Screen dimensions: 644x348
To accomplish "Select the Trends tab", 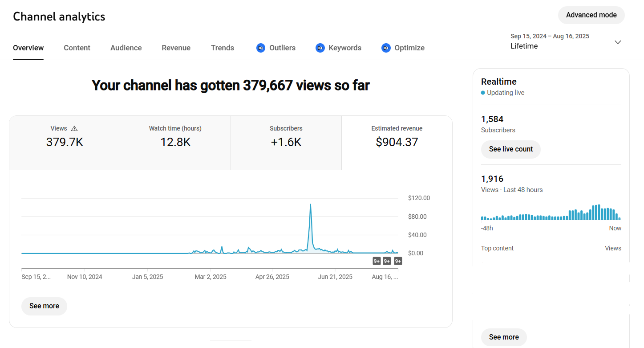I will [223, 48].
